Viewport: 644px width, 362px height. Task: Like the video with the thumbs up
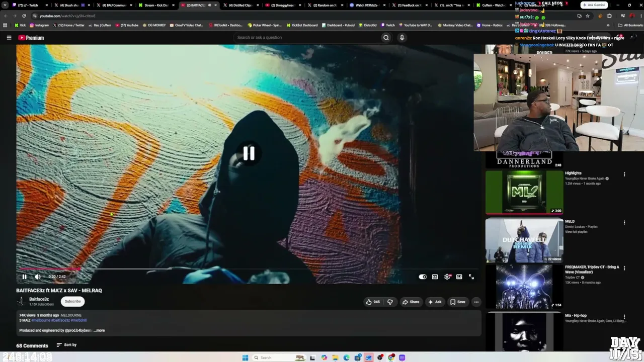coord(373,302)
